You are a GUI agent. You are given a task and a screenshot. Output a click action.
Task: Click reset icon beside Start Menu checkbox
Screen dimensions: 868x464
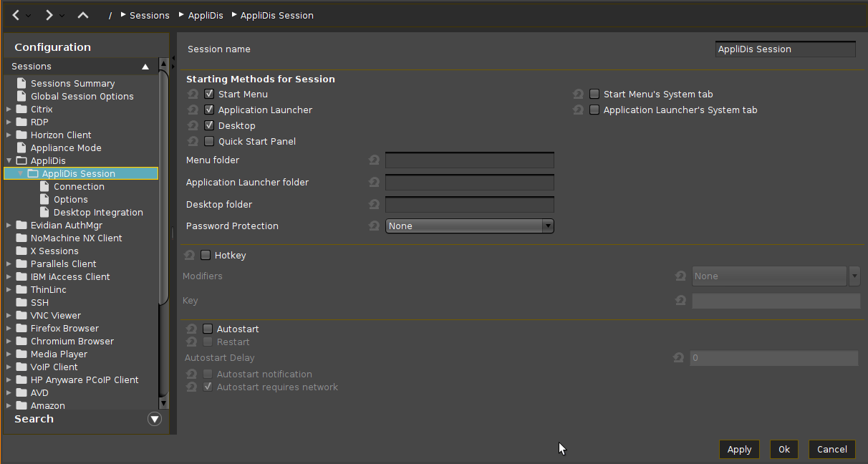[x=193, y=95]
